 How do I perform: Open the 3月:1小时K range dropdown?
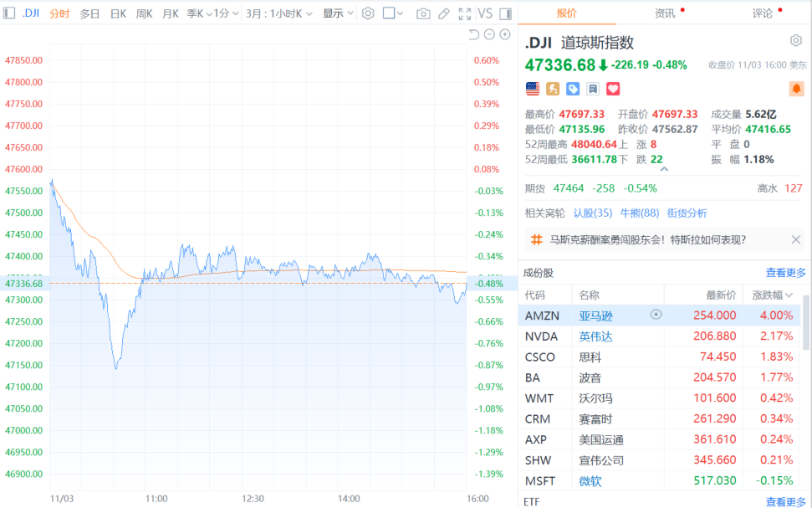[279, 13]
